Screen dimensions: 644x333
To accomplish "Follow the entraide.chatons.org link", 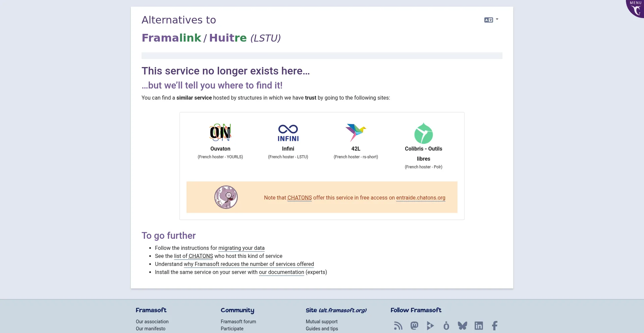I will 421,198.
